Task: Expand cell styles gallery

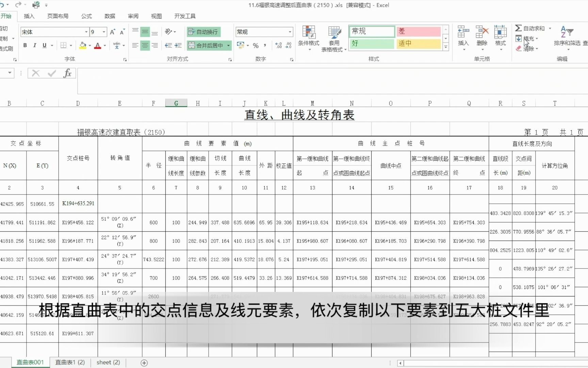Action: (x=445, y=47)
